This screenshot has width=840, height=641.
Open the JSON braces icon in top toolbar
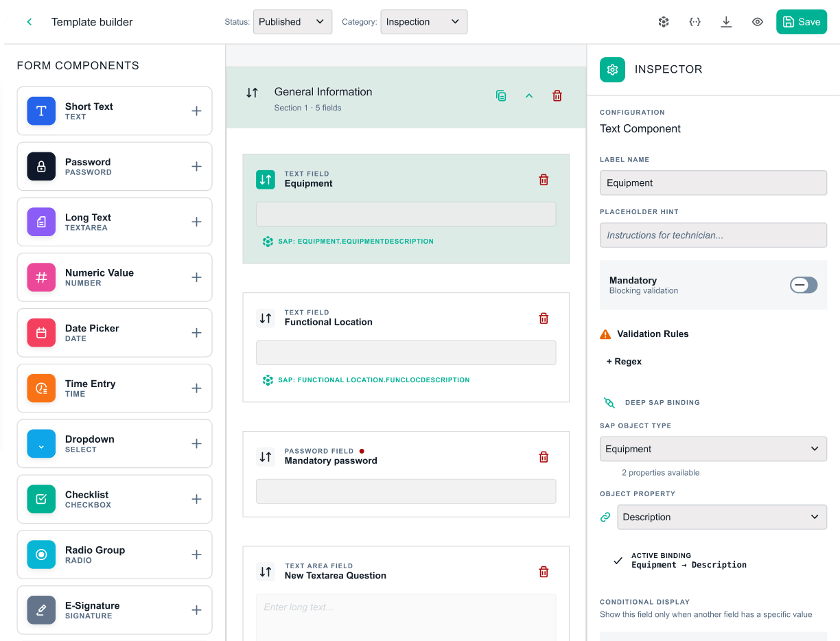tap(695, 22)
